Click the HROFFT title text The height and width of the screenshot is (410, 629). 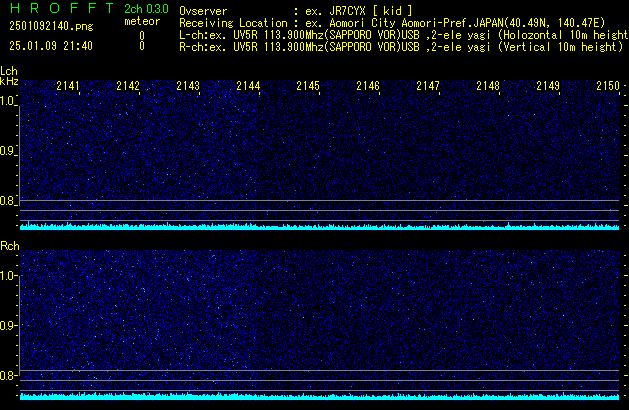62,8
